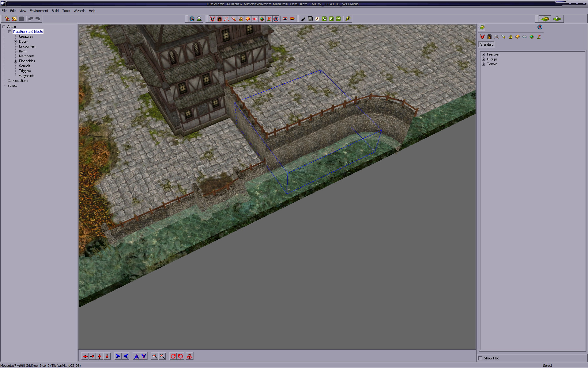Viewport: 588px width, 368px height.
Task: Click the Standard palette tab
Action: [487, 44]
